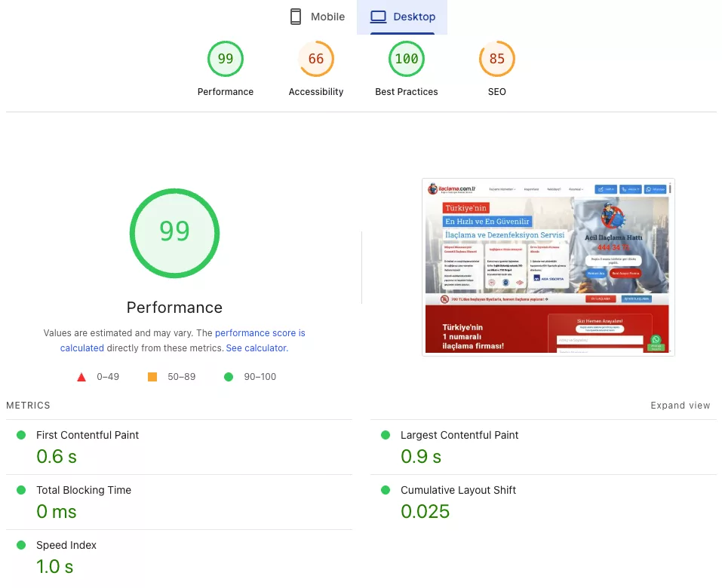Open the Best Practices 100 score gauge

407,60
